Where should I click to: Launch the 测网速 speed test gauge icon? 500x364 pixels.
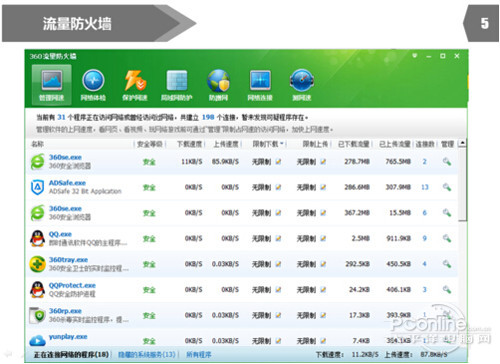coord(302,85)
